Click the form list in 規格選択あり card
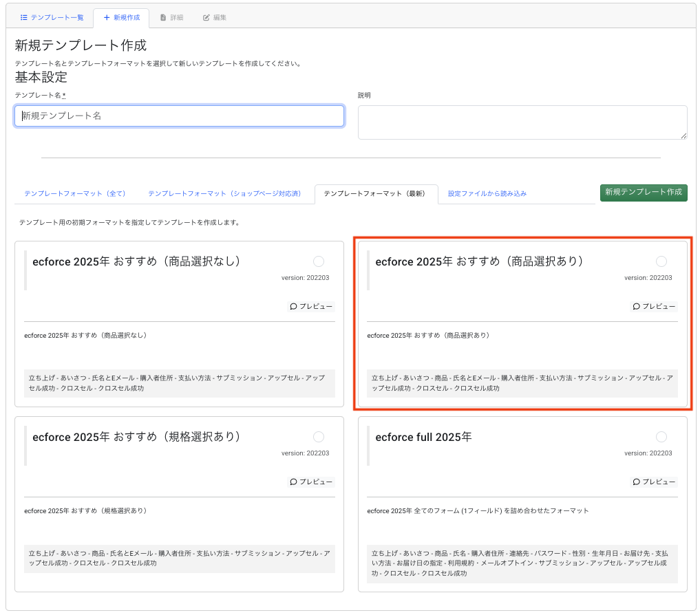700x615 pixels. pos(180,559)
